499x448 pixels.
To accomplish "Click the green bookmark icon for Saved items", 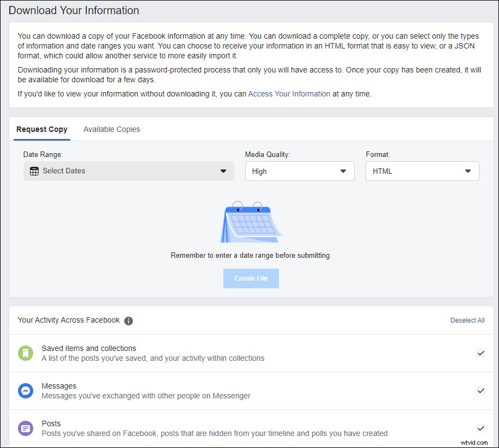I will tap(26, 353).
